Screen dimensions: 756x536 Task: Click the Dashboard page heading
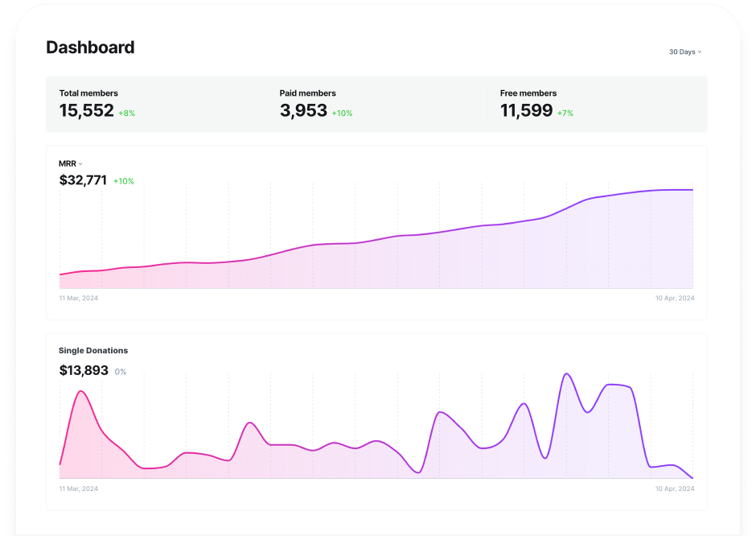tap(90, 47)
